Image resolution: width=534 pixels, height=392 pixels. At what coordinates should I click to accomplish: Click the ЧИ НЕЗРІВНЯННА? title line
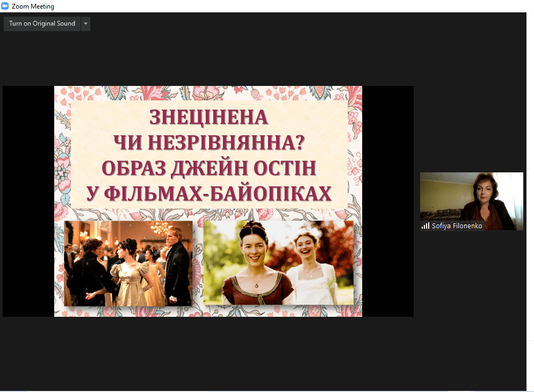(x=208, y=143)
